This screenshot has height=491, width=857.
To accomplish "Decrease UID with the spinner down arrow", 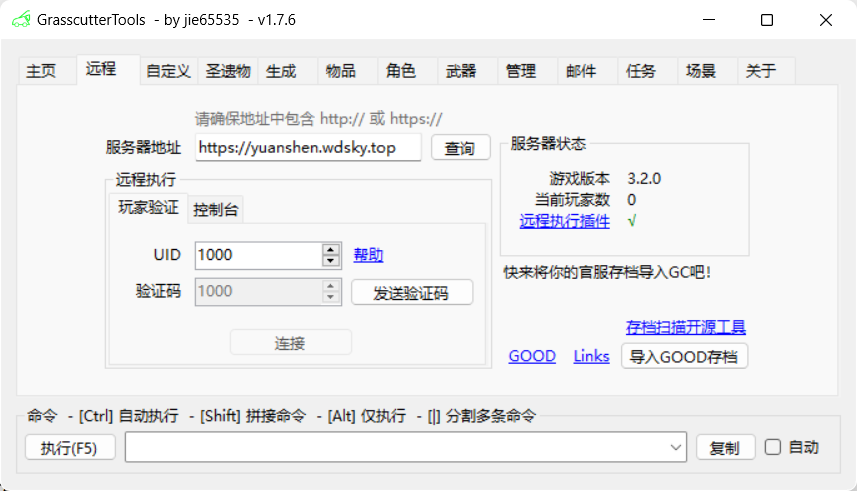I will pyautogui.click(x=331, y=261).
